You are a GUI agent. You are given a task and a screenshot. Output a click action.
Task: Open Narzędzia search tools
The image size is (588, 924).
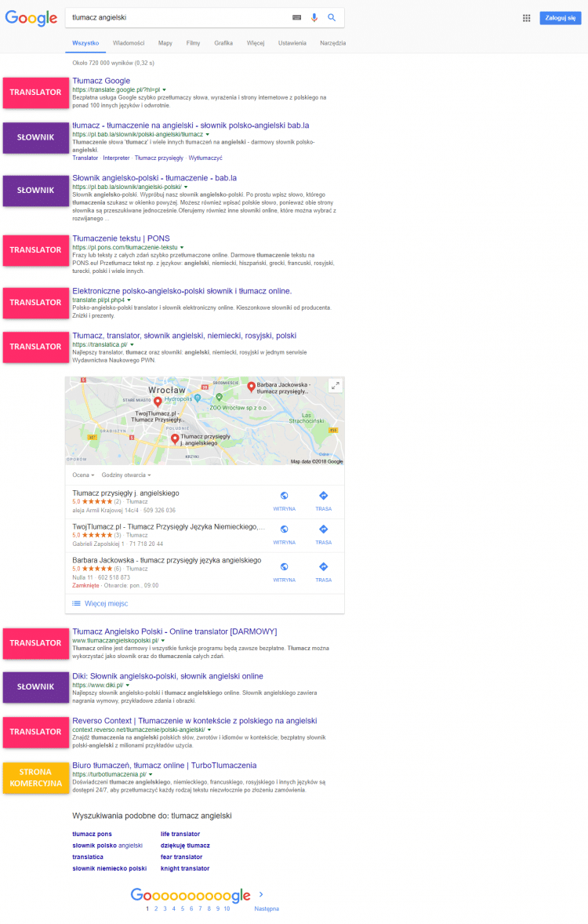pyautogui.click(x=333, y=43)
